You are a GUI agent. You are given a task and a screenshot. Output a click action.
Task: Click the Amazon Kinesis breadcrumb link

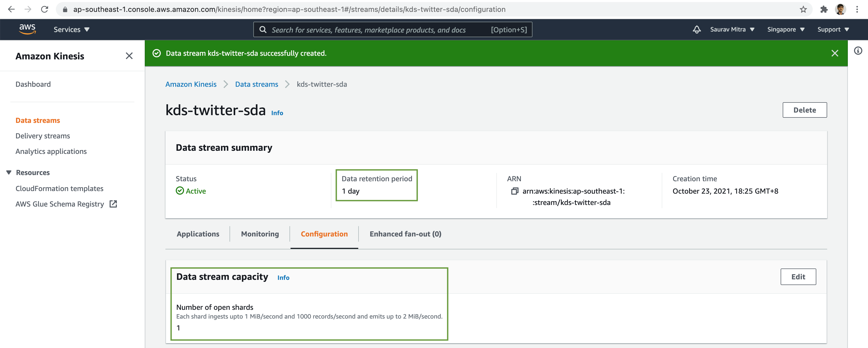pyautogui.click(x=191, y=84)
